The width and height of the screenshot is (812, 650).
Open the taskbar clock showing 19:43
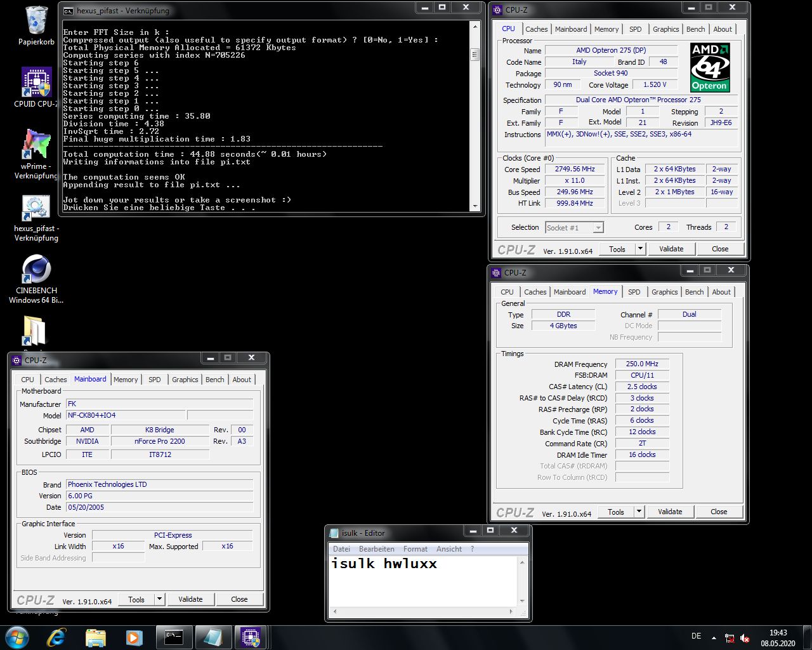[x=778, y=638]
